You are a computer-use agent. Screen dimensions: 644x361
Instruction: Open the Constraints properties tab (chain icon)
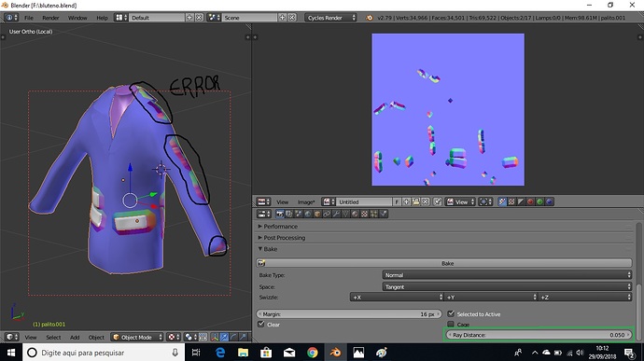click(327, 214)
